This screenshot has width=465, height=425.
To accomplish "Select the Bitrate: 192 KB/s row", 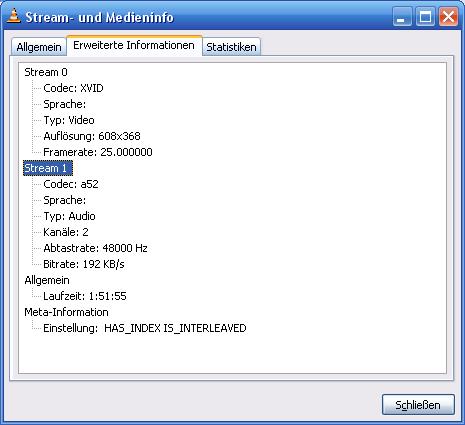I will [84, 264].
